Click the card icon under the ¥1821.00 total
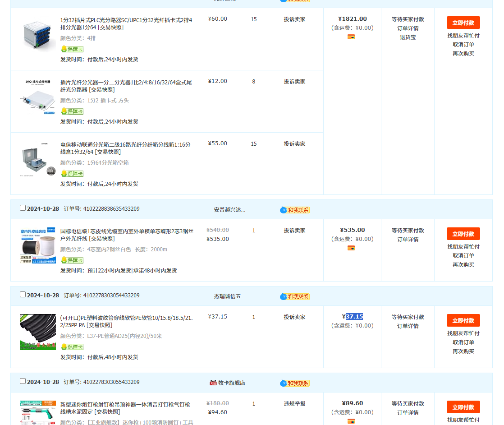The height and width of the screenshot is (425, 504). pos(351,37)
